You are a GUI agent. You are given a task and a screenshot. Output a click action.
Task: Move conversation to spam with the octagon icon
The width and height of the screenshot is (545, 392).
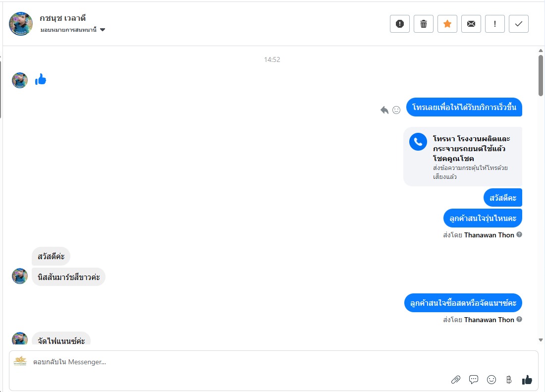click(x=400, y=24)
